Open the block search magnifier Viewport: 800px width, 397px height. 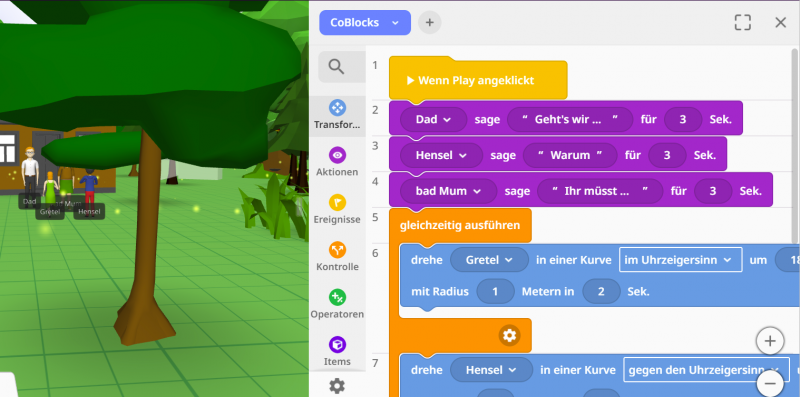337,66
